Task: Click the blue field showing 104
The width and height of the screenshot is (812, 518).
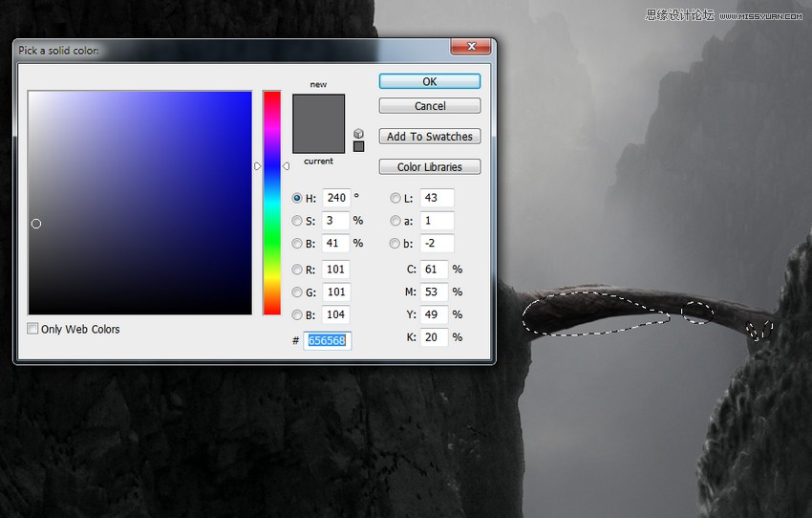Action: point(336,315)
